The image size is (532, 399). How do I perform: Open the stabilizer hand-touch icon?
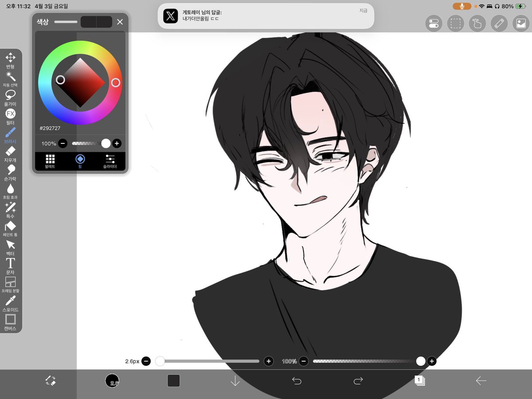(477, 24)
